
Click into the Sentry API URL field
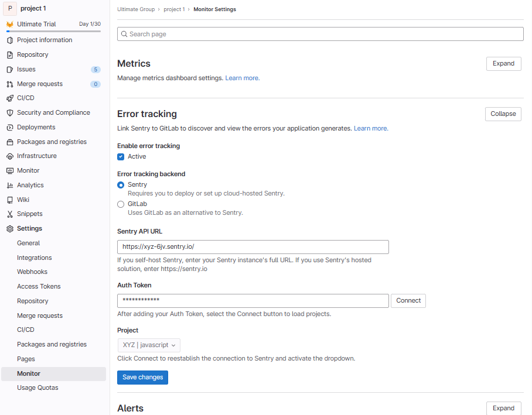click(x=253, y=246)
